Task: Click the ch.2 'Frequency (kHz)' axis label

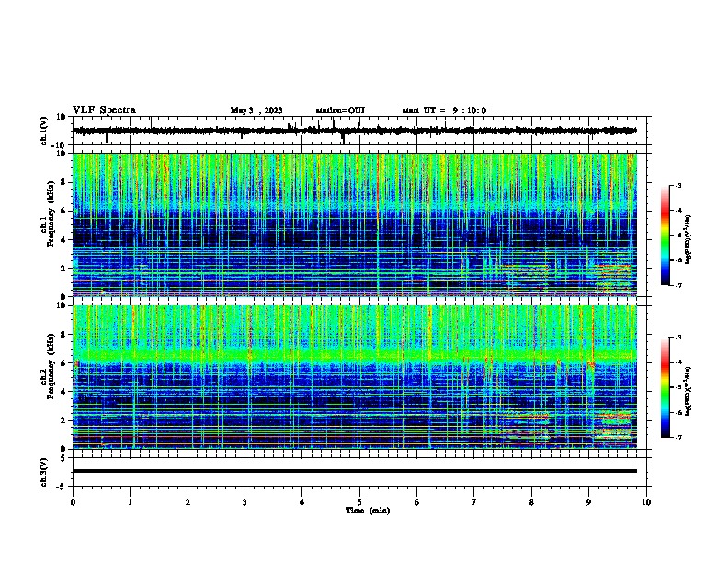Action: (x=51, y=366)
